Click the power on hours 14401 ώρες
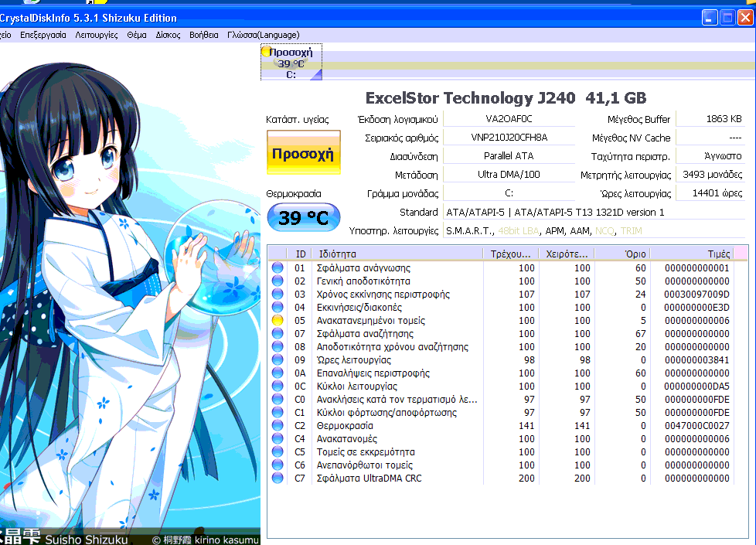 [710, 193]
